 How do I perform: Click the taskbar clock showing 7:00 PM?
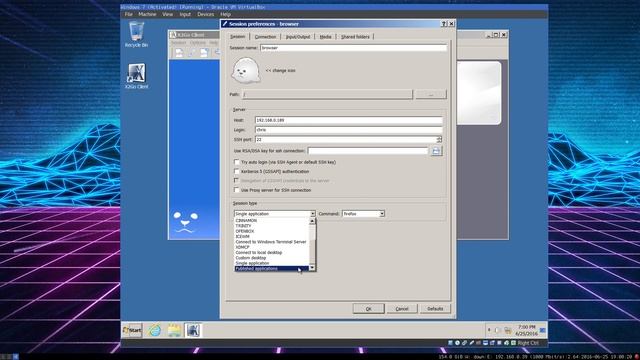[x=527, y=330]
